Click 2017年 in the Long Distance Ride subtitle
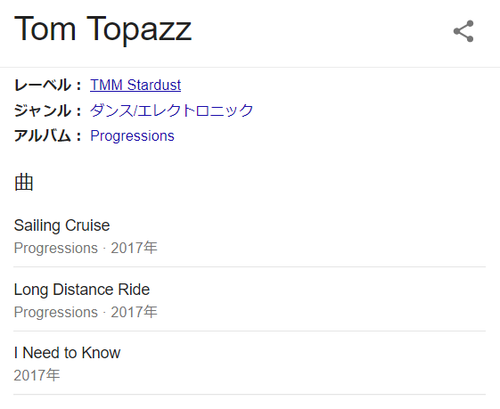The width and height of the screenshot is (500, 409). [134, 312]
